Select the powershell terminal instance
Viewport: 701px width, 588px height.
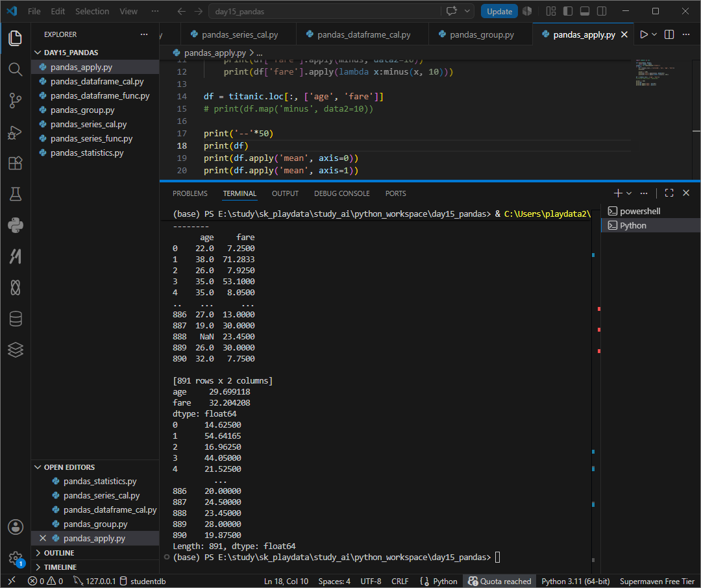651,211
